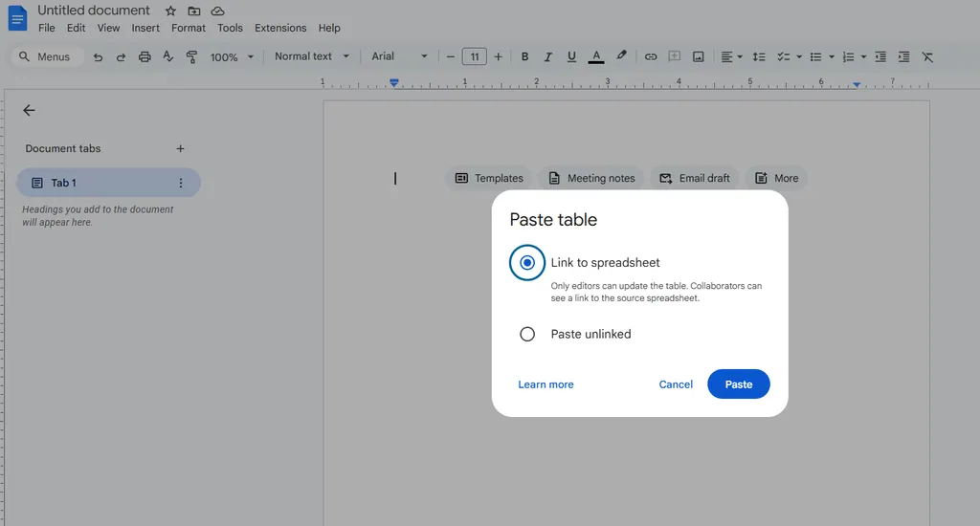Open the text color picker
The width and height of the screenshot is (980, 526).
[x=596, y=57]
